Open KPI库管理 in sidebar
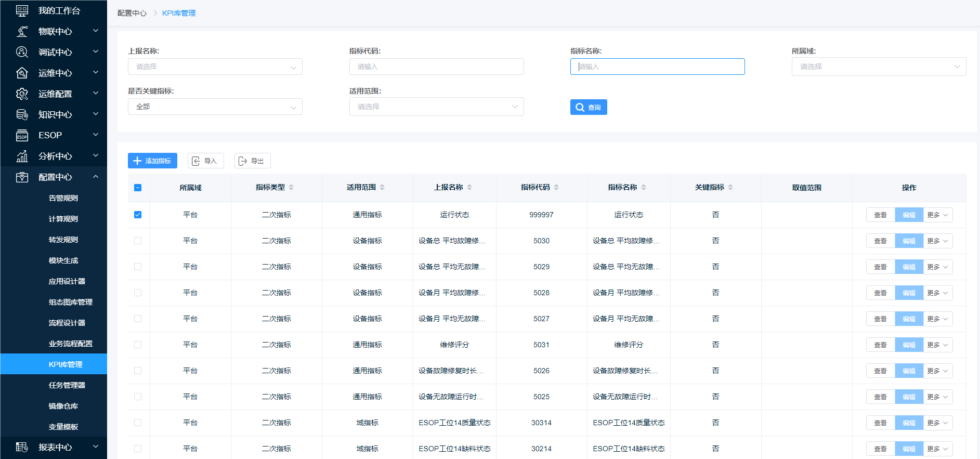This screenshot has height=459, width=980. coord(66,364)
